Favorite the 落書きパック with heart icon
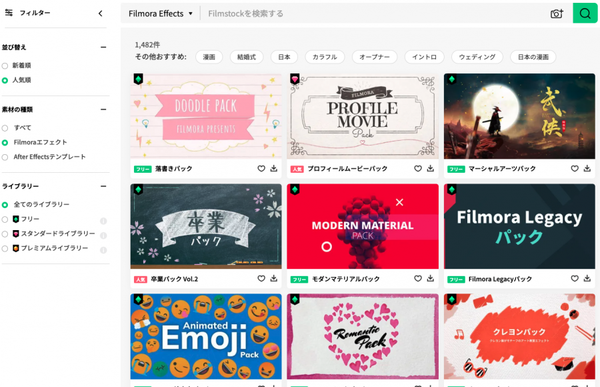The height and width of the screenshot is (387, 600). coord(261,168)
